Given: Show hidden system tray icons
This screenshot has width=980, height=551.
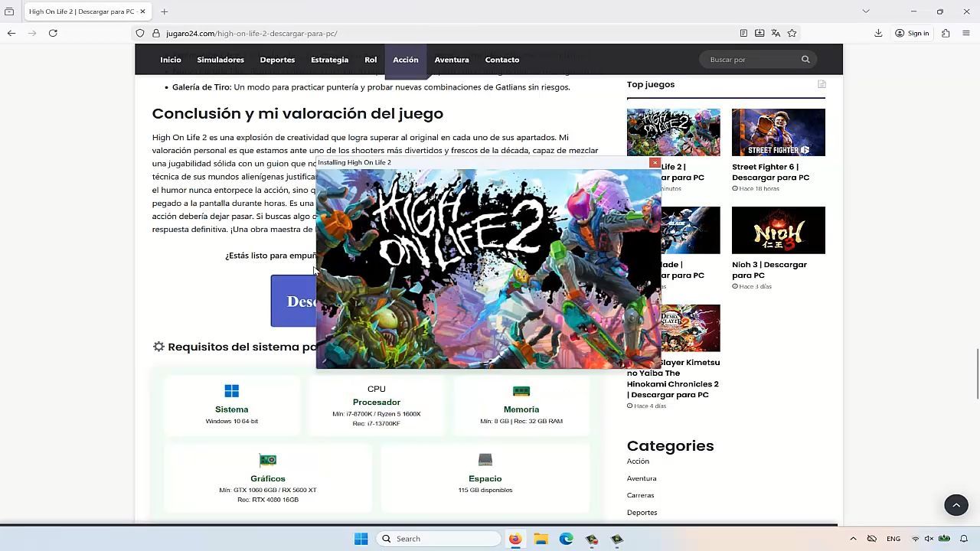Looking at the screenshot, I should point(854,539).
